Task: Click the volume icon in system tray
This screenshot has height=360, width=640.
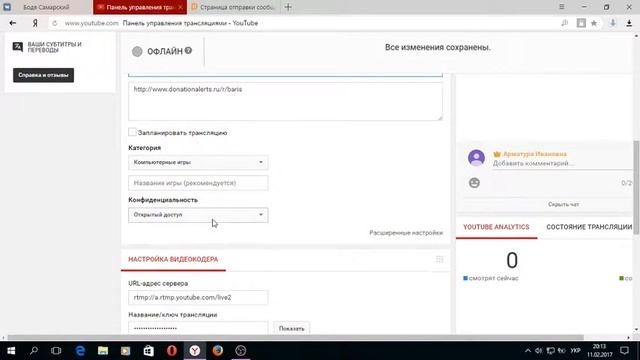Action: (539, 351)
